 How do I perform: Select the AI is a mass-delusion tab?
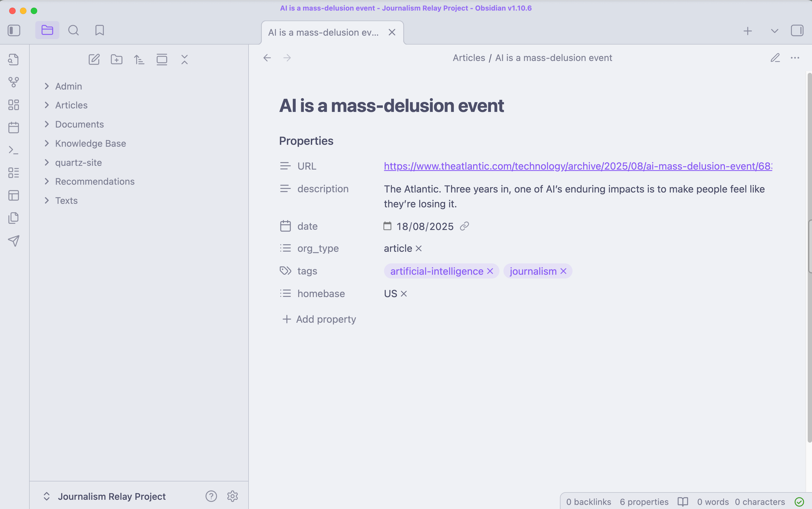click(x=323, y=32)
